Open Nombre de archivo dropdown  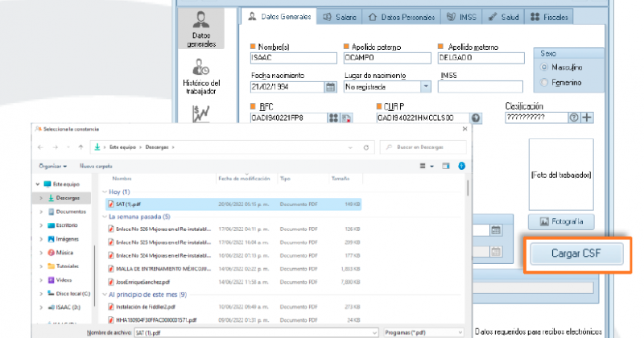(374, 332)
